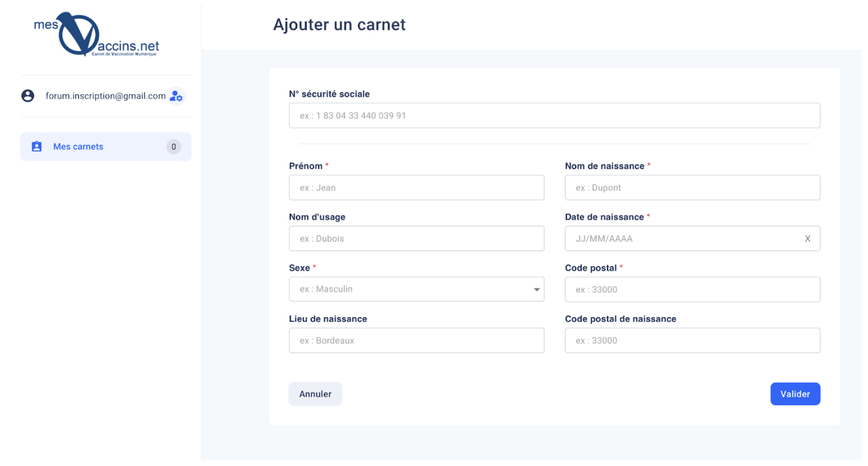Click the mesvaccins.net logo
Image resolution: width=868 pixels, height=466 pixels.
pos(96,34)
